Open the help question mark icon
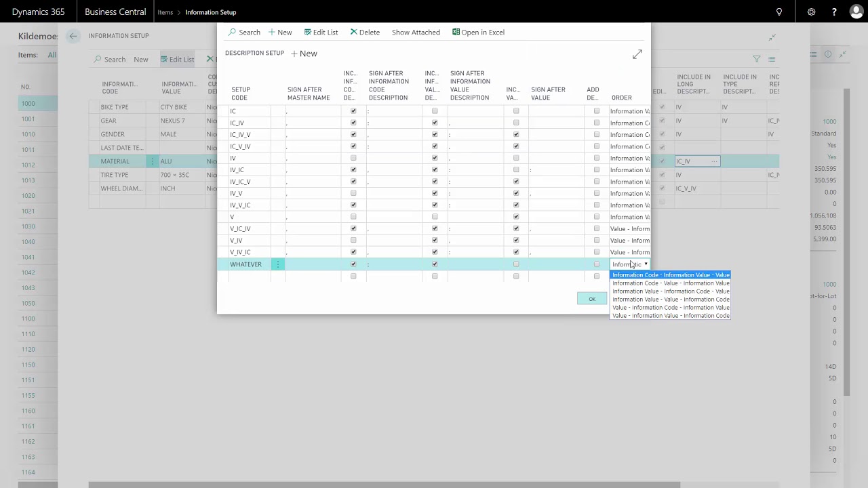Image resolution: width=868 pixels, height=488 pixels. click(834, 12)
